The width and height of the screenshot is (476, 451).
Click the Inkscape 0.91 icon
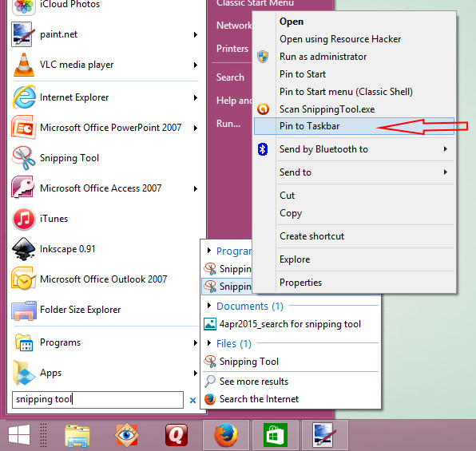tap(23, 249)
